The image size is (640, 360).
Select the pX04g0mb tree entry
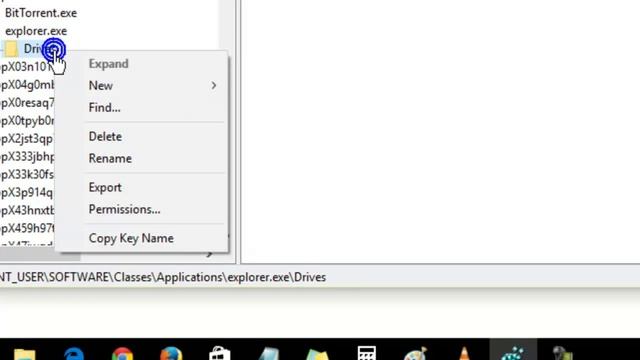click(27, 85)
